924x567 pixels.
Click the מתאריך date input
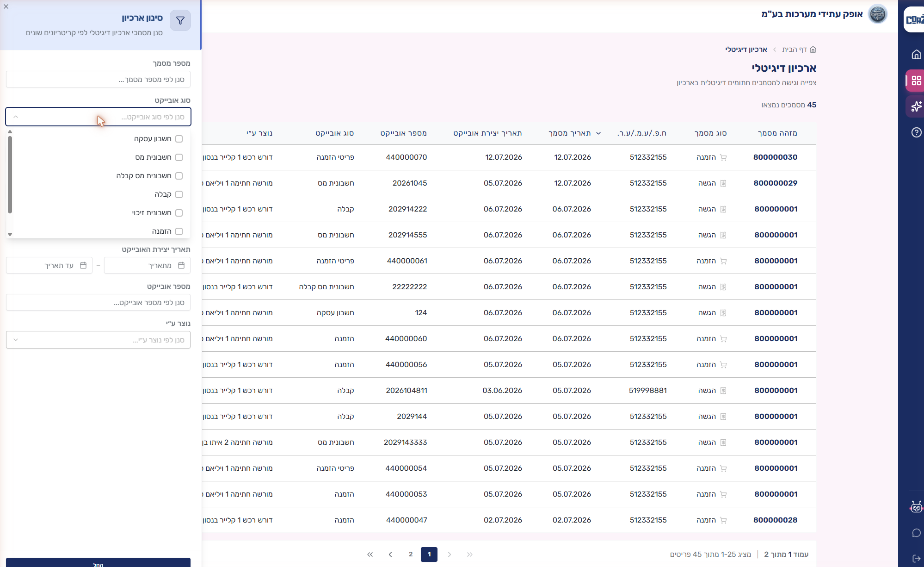pyautogui.click(x=147, y=265)
